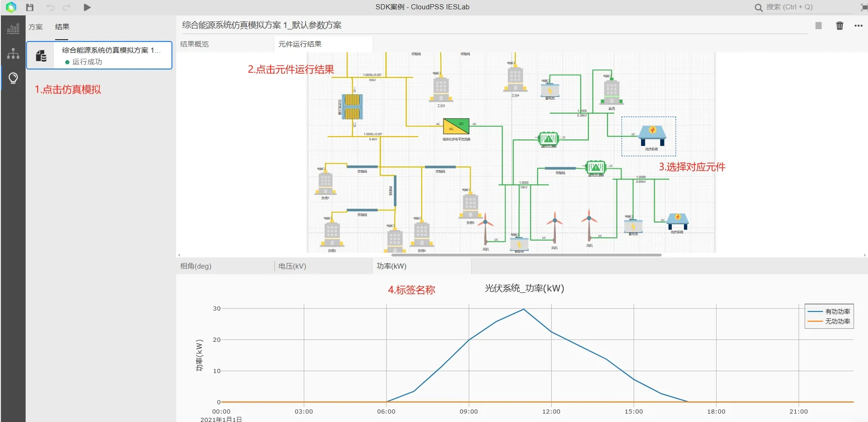Select the vertical blue transmission line
This screenshot has height=422, width=868.
click(395, 190)
